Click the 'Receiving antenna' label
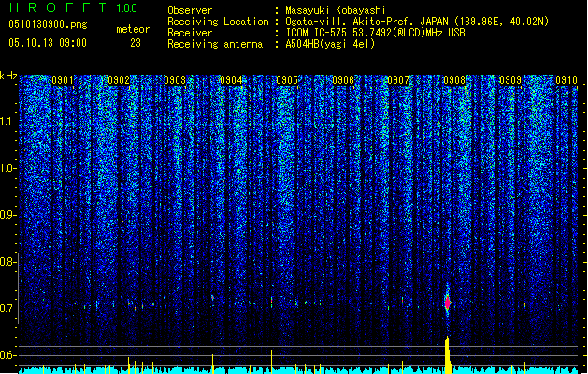This screenshot has width=588, height=374. [215, 44]
